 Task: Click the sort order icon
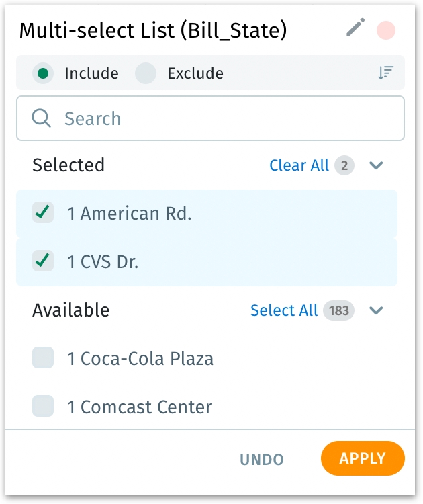click(x=385, y=73)
